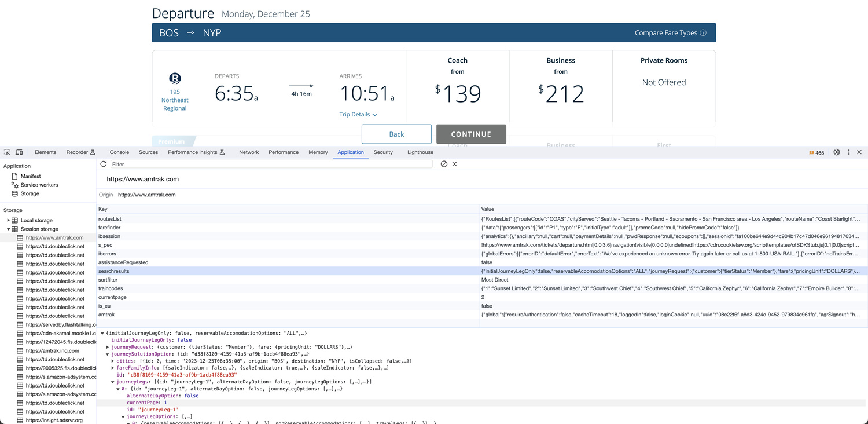Open the Storage overview item under Application
This screenshot has height=424, width=868.
(30, 193)
